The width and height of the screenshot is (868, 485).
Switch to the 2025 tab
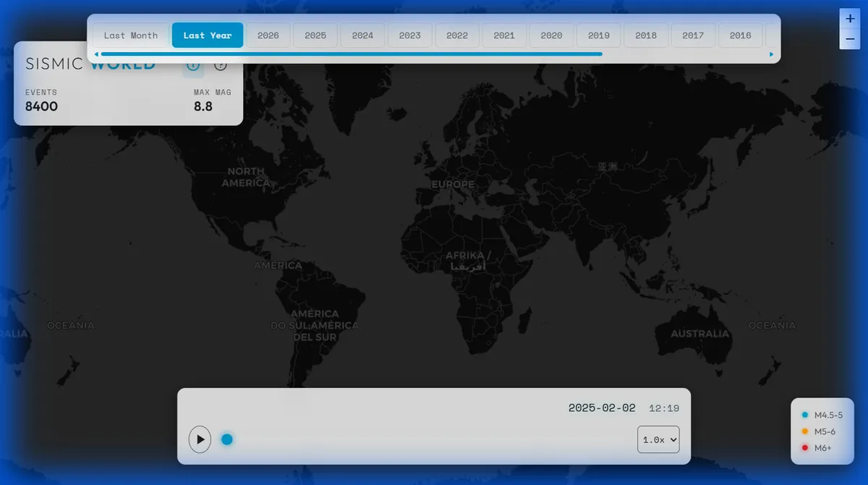click(315, 35)
